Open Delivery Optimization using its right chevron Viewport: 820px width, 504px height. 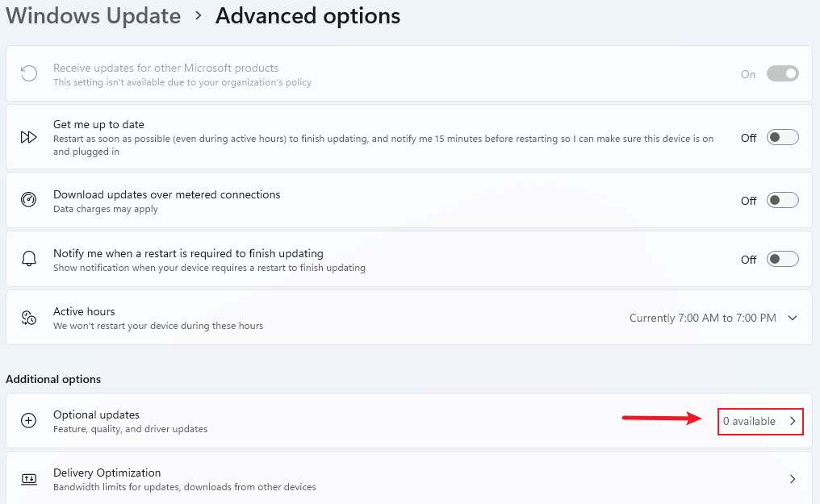(x=793, y=479)
